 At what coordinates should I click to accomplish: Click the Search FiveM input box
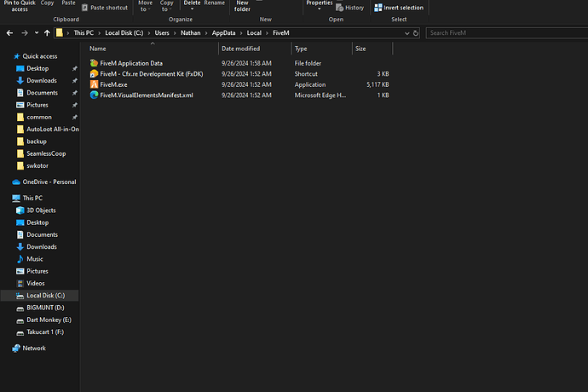pyautogui.click(x=503, y=32)
